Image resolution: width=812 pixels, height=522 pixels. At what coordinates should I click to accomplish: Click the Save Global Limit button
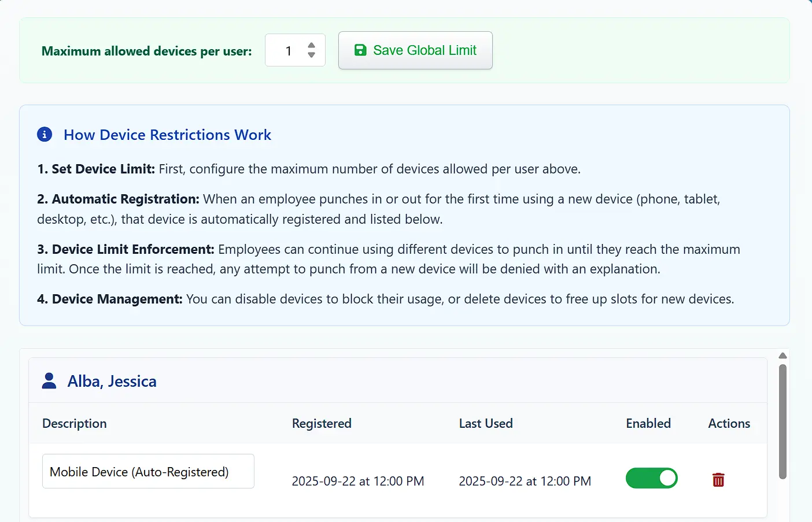[x=415, y=50]
